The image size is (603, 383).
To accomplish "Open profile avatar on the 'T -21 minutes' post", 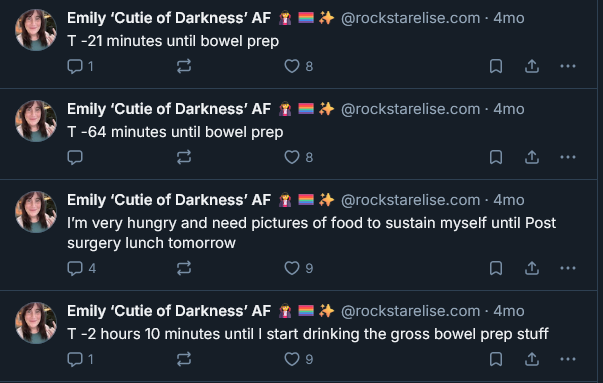I will (x=36, y=30).
